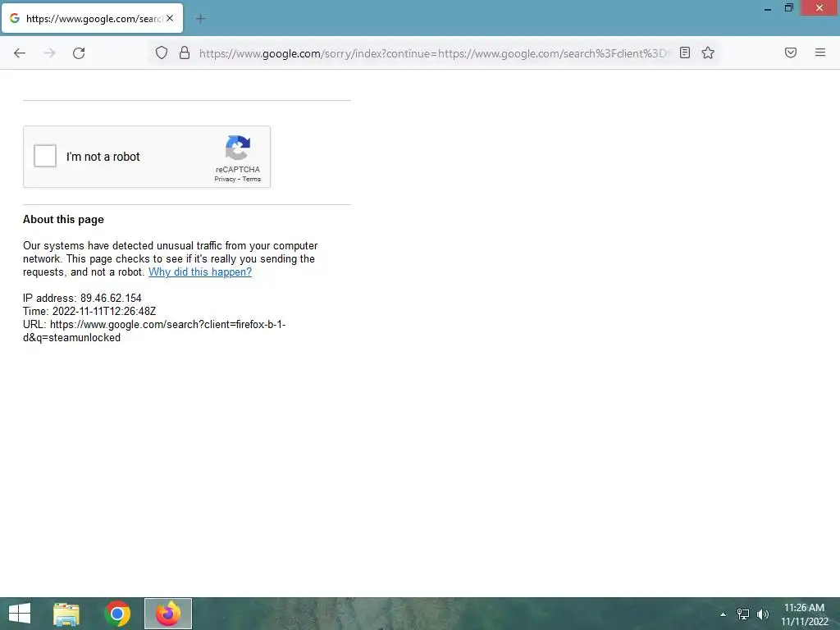Open the Why did this happen? link

(x=200, y=272)
